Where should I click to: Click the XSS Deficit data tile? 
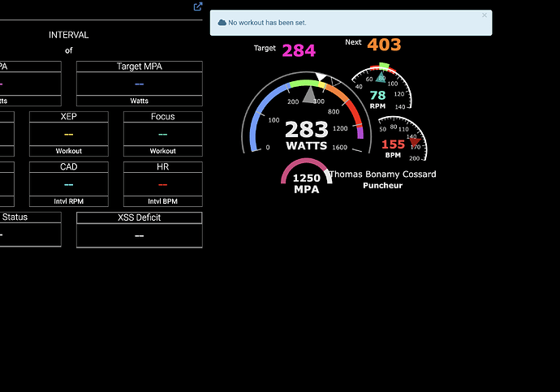point(140,230)
